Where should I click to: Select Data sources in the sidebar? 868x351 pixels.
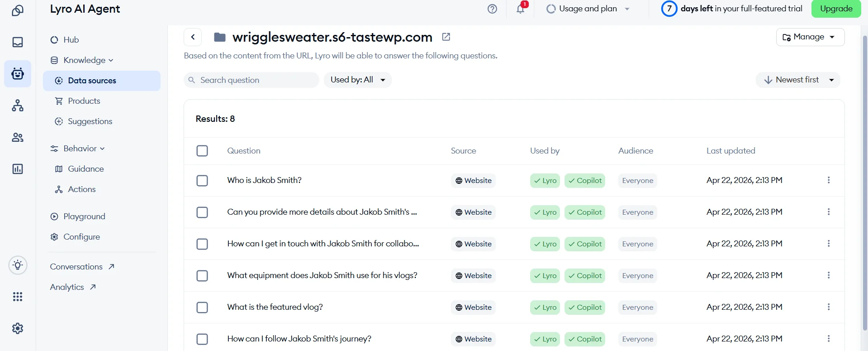coord(102,81)
